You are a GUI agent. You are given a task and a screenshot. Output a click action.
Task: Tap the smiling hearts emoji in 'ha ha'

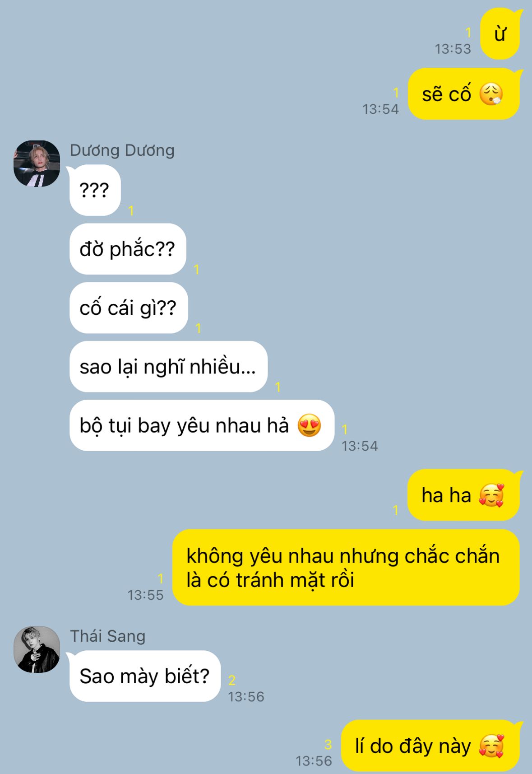click(x=491, y=495)
